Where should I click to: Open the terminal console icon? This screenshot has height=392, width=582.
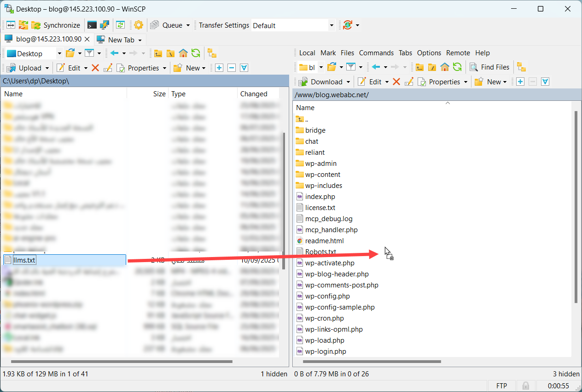coord(92,25)
